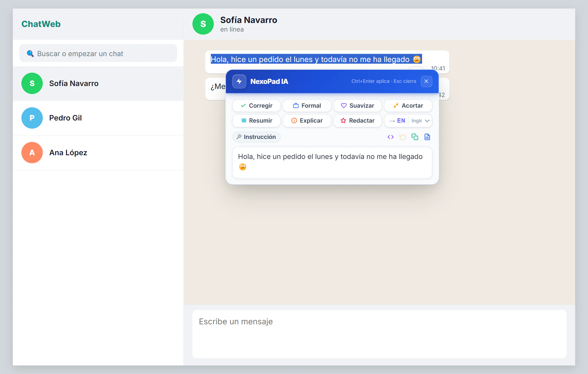Click Ana López's orange avatar
Screen dimensions: 588x374
tap(32, 153)
